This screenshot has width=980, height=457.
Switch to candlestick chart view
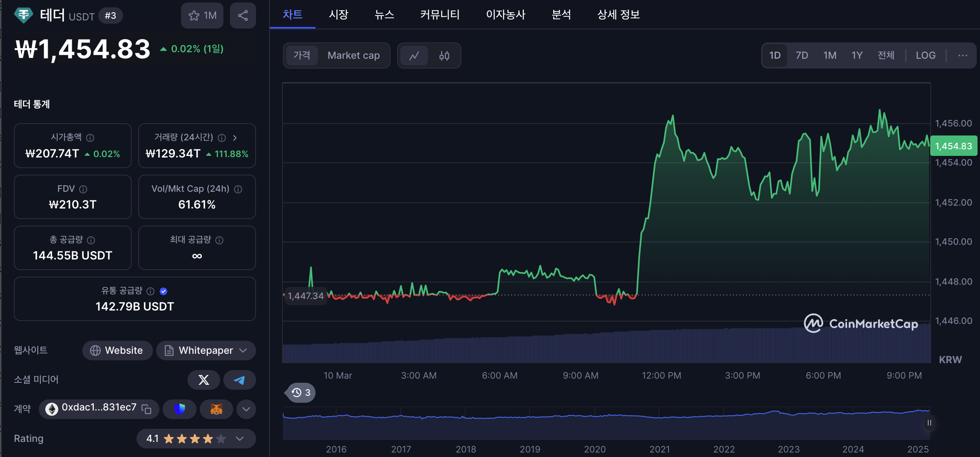click(444, 55)
